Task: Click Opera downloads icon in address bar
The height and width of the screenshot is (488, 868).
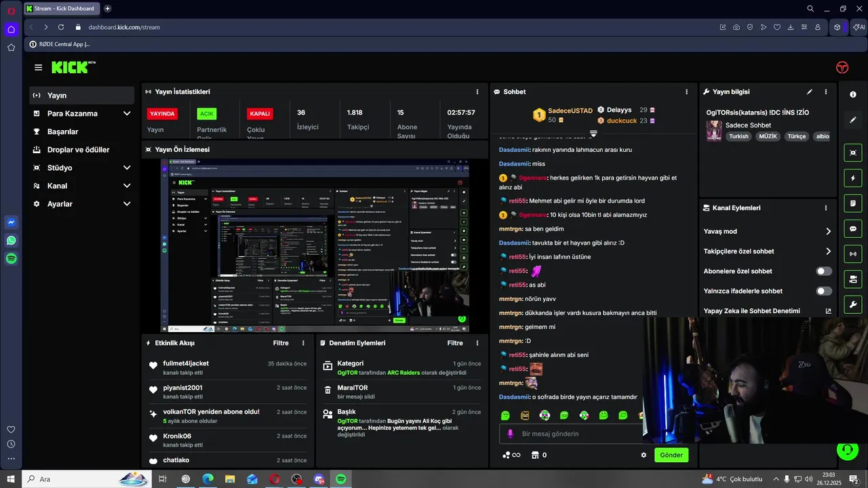Action: click(791, 27)
